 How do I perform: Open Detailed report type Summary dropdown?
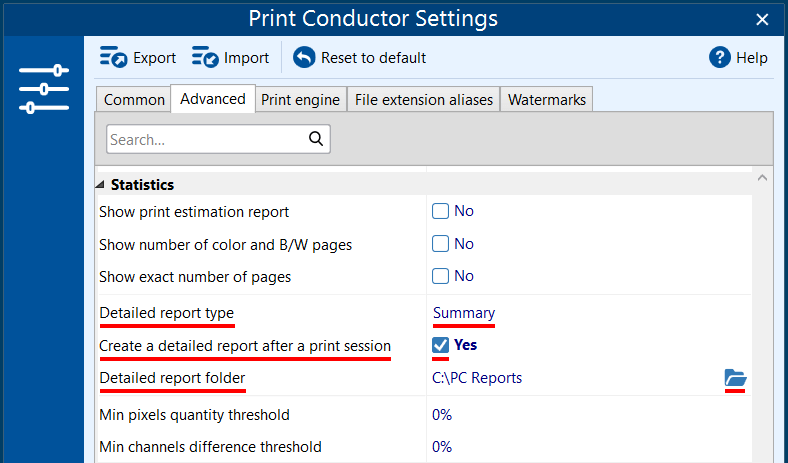(464, 313)
